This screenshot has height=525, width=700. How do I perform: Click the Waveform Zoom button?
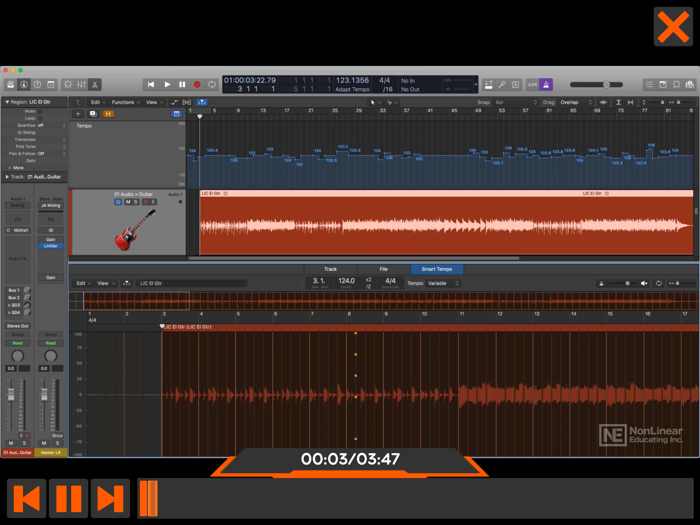point(603,102)
